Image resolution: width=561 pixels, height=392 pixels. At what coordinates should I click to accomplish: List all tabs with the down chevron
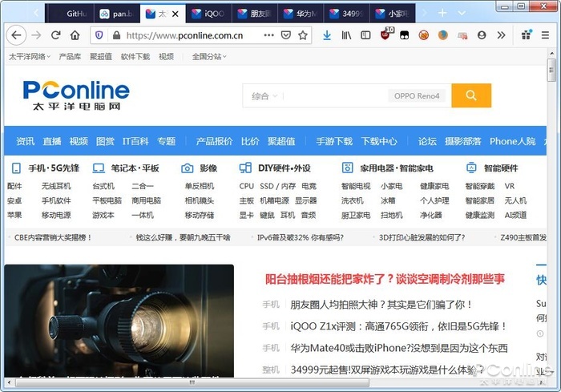pos(462,14)
